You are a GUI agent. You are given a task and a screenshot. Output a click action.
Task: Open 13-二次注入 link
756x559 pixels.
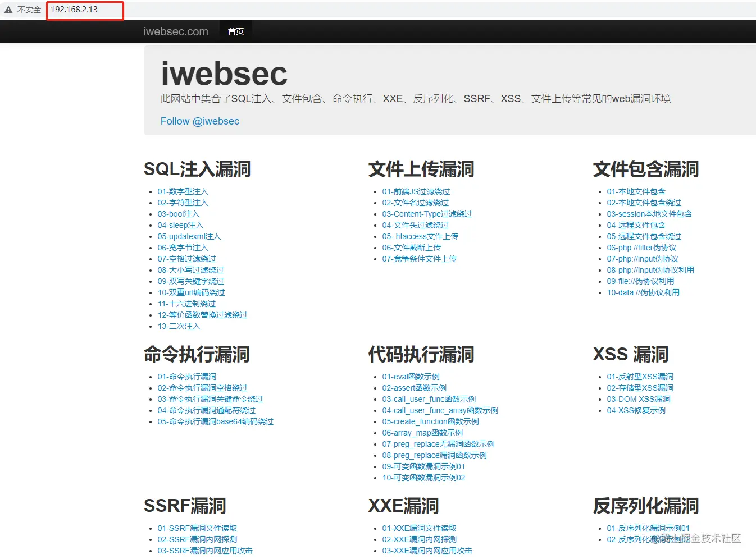coord(179,326)
